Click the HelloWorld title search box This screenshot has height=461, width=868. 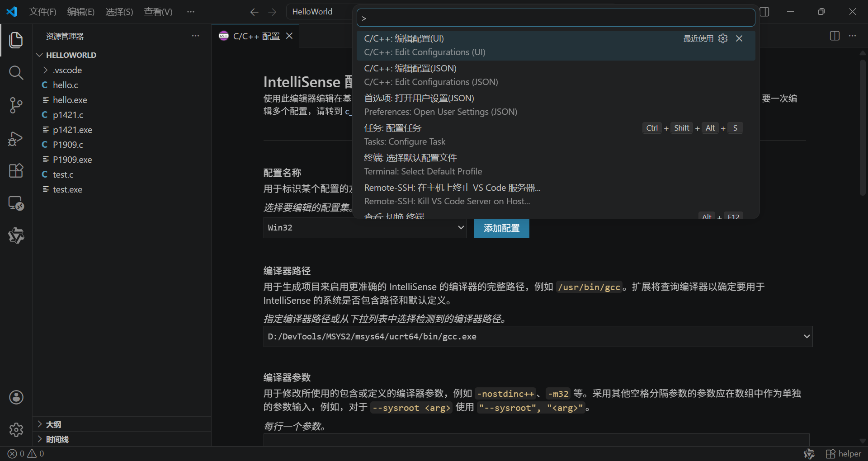tap(319, 12)
